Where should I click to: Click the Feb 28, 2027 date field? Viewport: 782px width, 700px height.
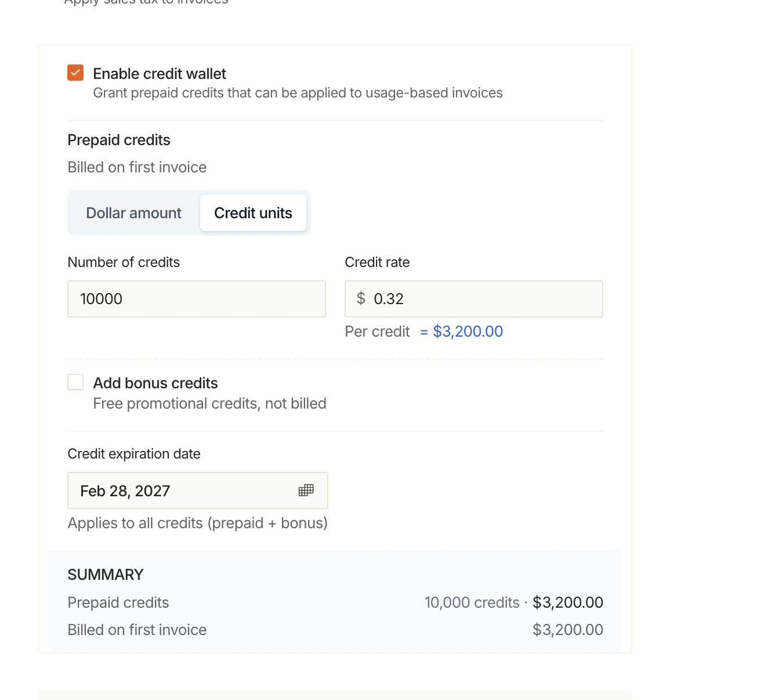tap(174, 490)
